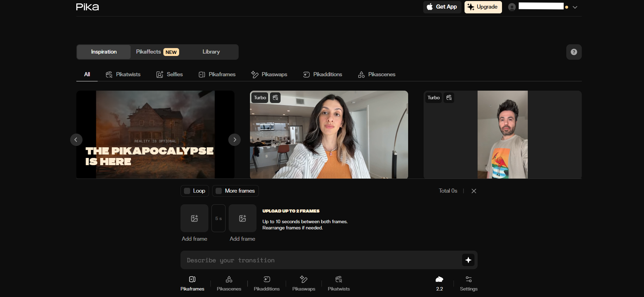This screenshot has width=644, height=297.
Task: Select the Pikatwists tool
Action: 339,284
